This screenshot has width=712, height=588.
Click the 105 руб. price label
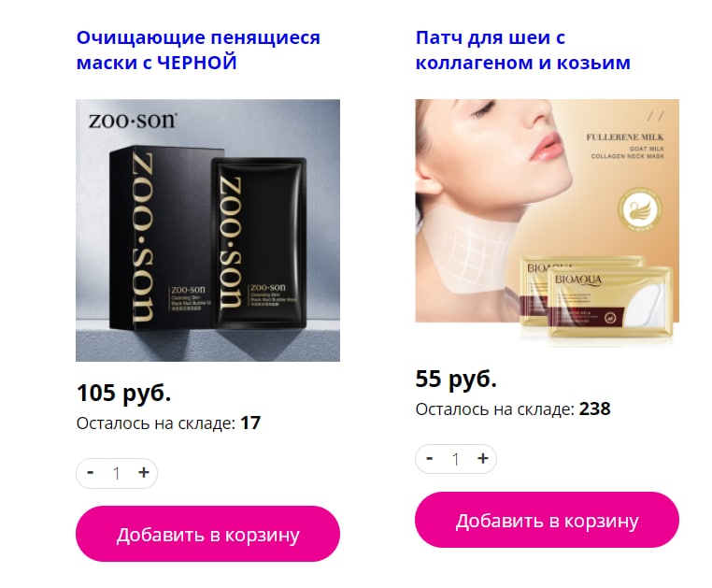click(123, 393)
